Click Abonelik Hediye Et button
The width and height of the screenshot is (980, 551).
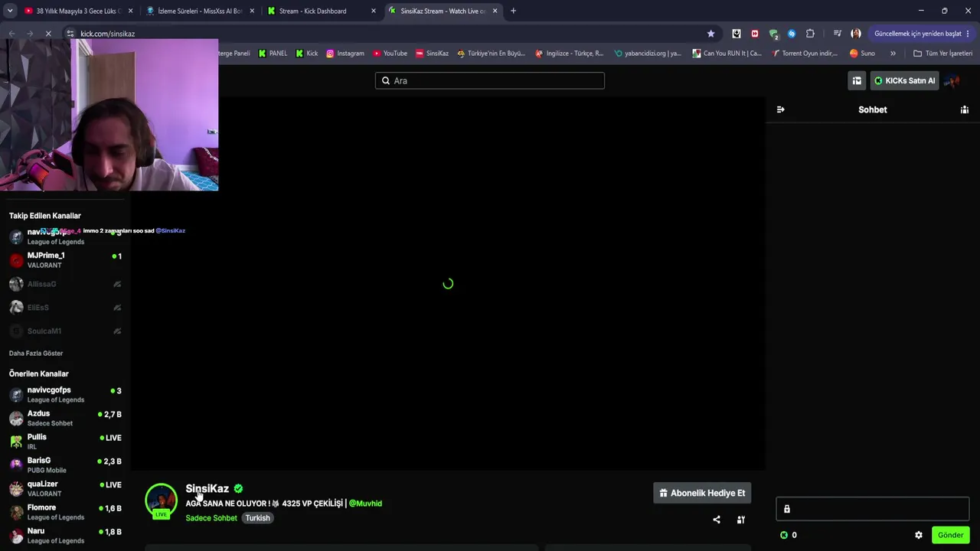click(x=702, y=493)
